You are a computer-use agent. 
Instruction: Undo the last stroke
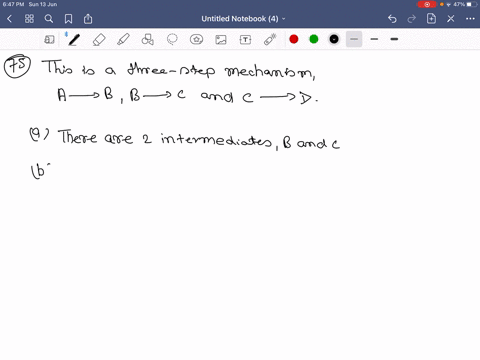tap(392, 19)
